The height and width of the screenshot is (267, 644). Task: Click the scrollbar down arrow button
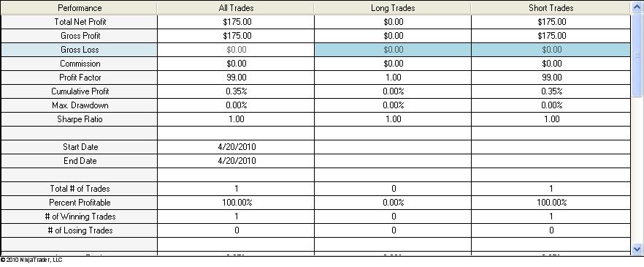tap(637, 249)
